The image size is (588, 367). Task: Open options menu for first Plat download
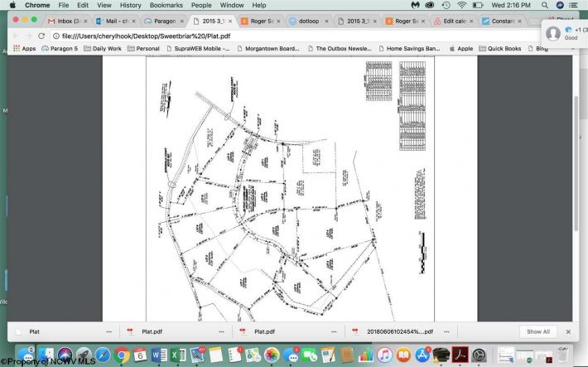[108, 331]
